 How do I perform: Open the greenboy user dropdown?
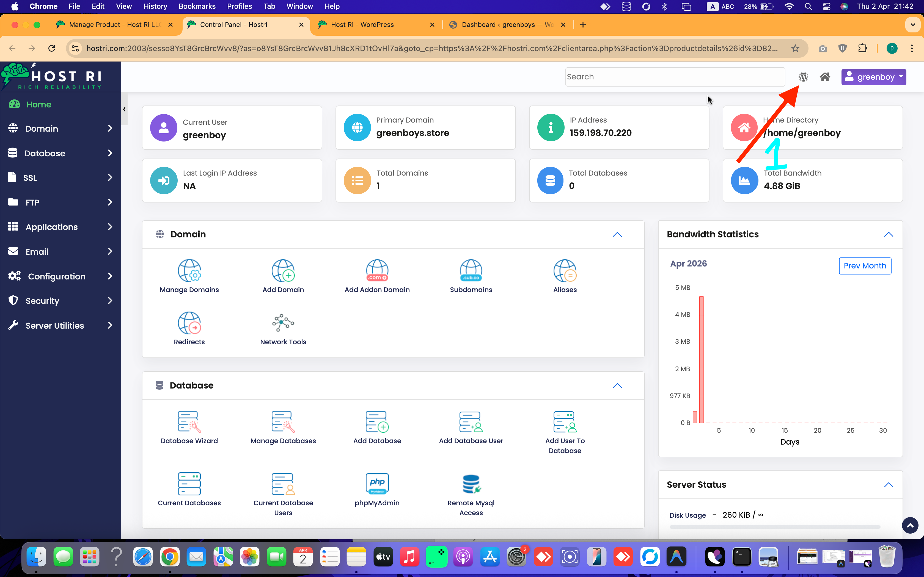click(873, 77)
